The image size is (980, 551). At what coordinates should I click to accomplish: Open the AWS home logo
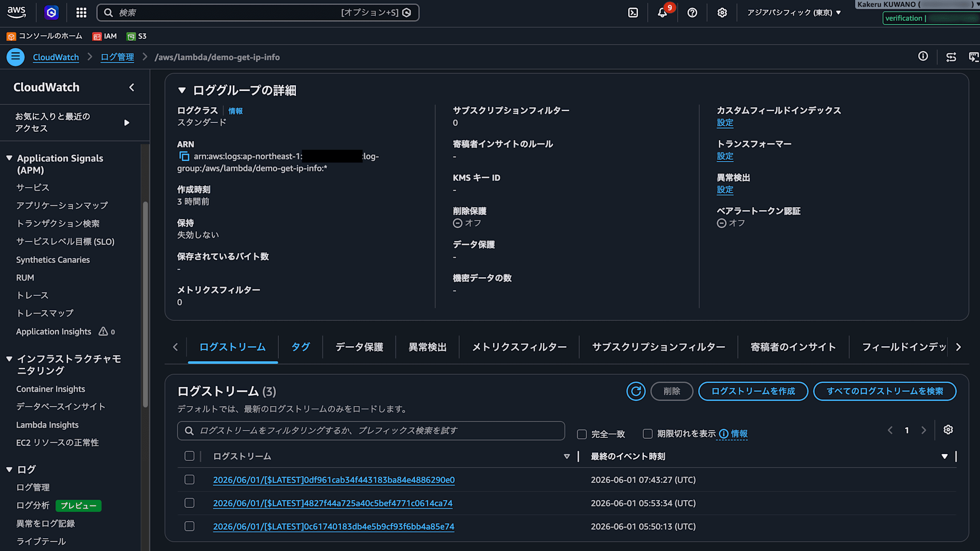pos(16,12)
